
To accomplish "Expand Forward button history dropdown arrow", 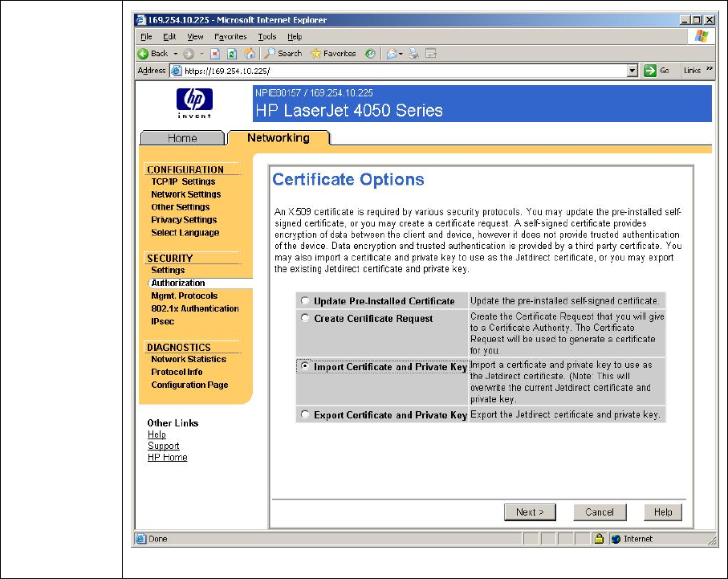I will [x=201, y=54].
